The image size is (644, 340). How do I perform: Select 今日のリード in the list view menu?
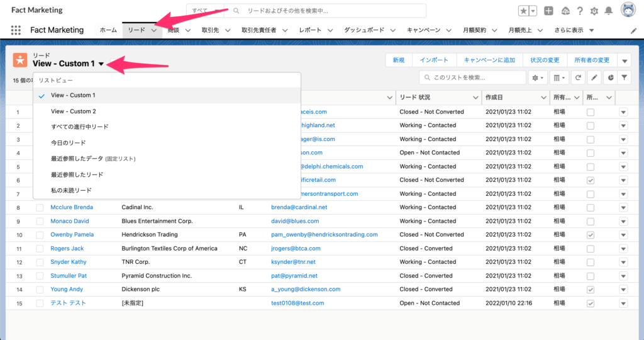[x=68, y=143]
